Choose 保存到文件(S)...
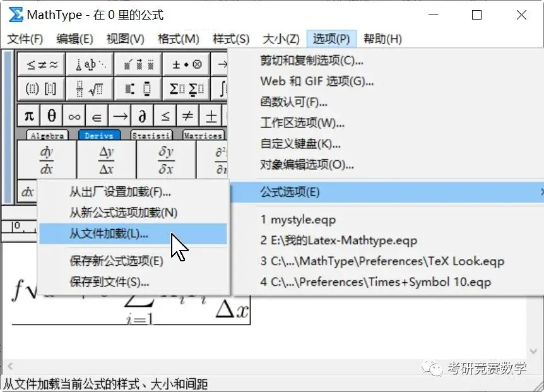This screenshot has width=544, height=392. pos(133,282)
